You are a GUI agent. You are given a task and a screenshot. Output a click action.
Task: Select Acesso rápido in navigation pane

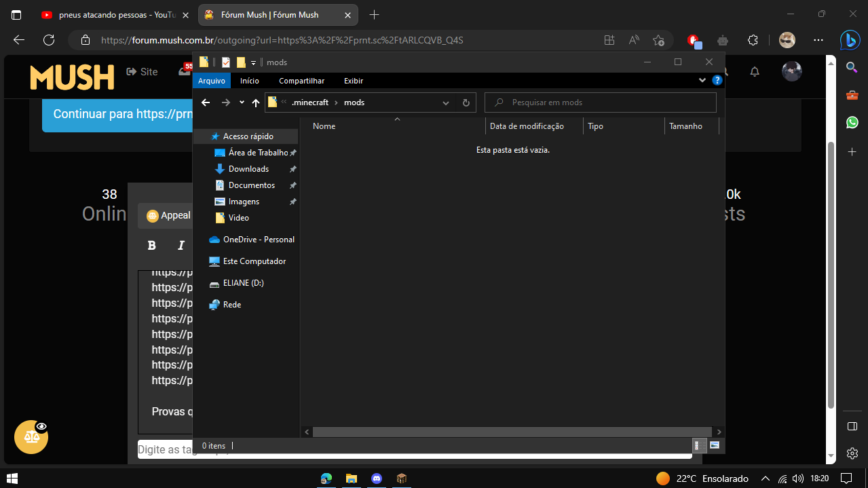246,136
